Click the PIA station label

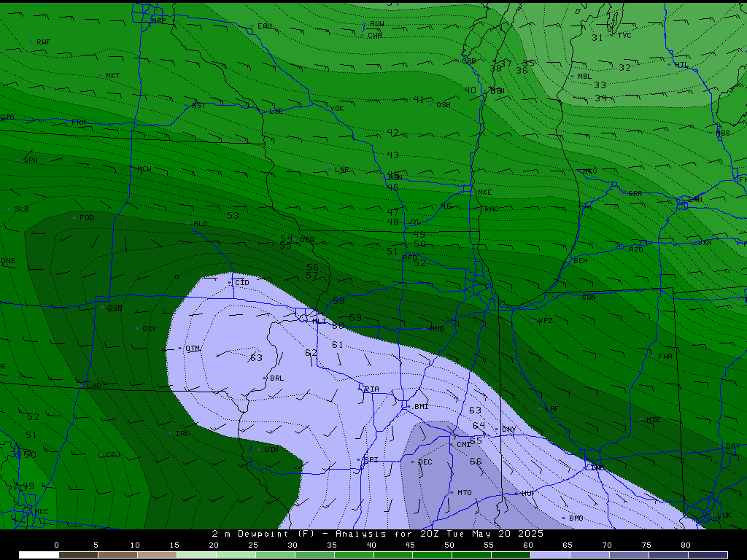[372, 389]
